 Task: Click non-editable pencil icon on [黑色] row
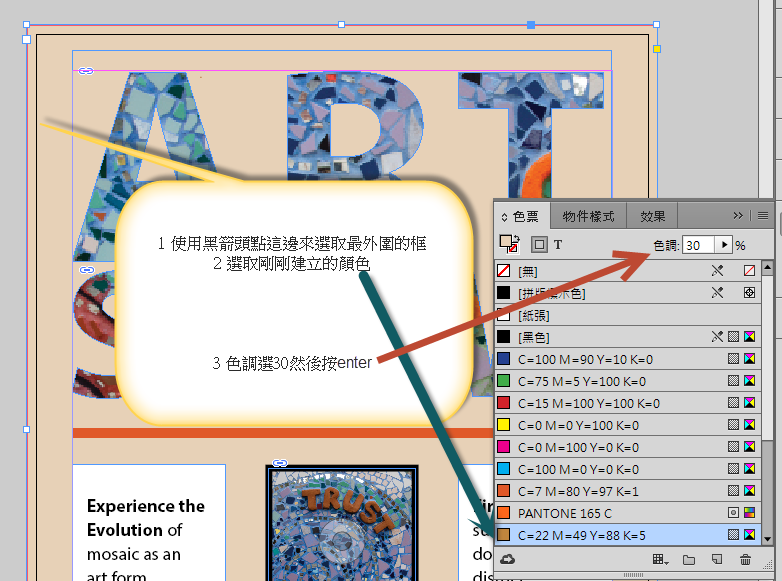[717, 336]
